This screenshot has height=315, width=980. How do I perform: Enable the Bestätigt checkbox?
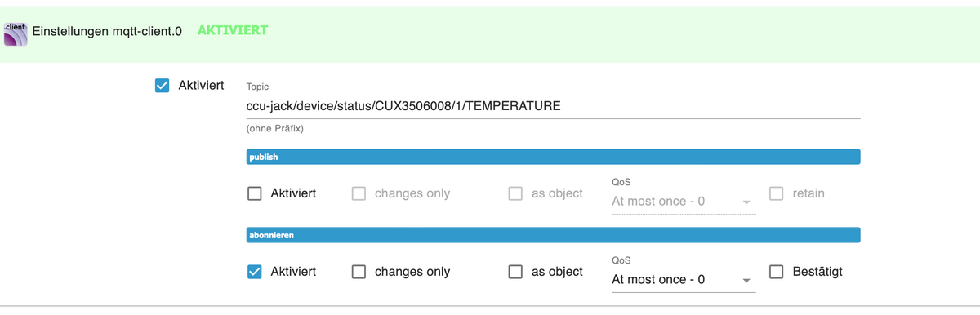tap(777, 272)
